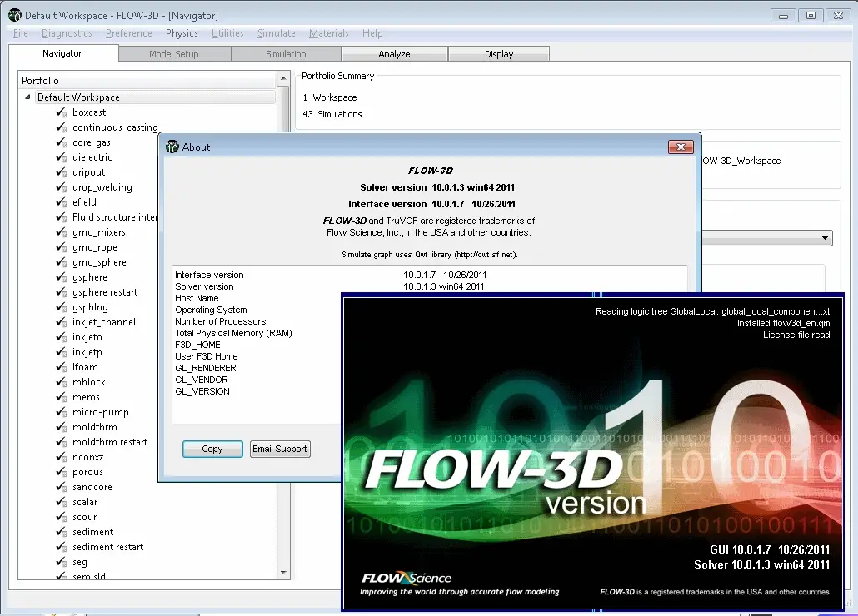The height and width of the screenshot is (616, 858).
Task: Select the gsphere restart simulation
Action: [x=105, y=292]
